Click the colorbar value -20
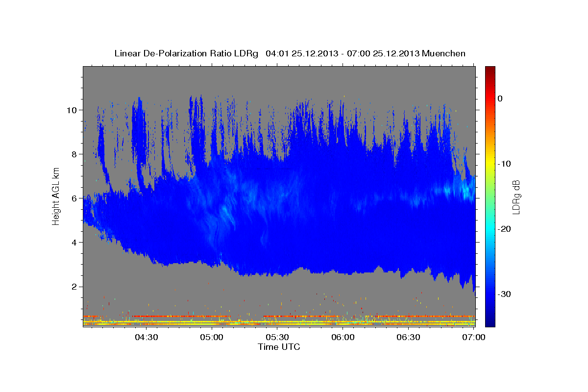Viewport: 588px width, 392px height. pyautogui.click(x=504, y=229)
